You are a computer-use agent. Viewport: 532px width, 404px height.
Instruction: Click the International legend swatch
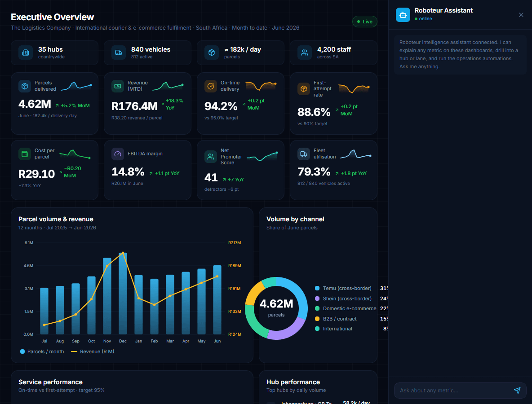point(317,329)
